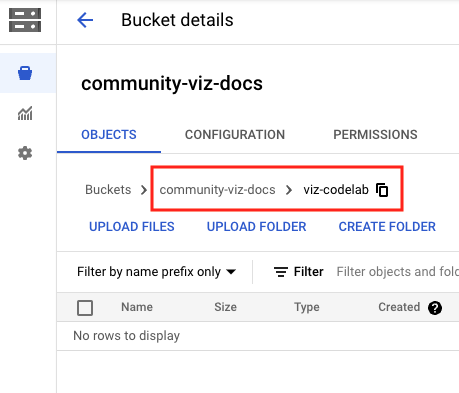Tick the select-all objects checkbox
Image resolution: width=459 pixels, height=393 pixels.
click(x=85, y=308)
